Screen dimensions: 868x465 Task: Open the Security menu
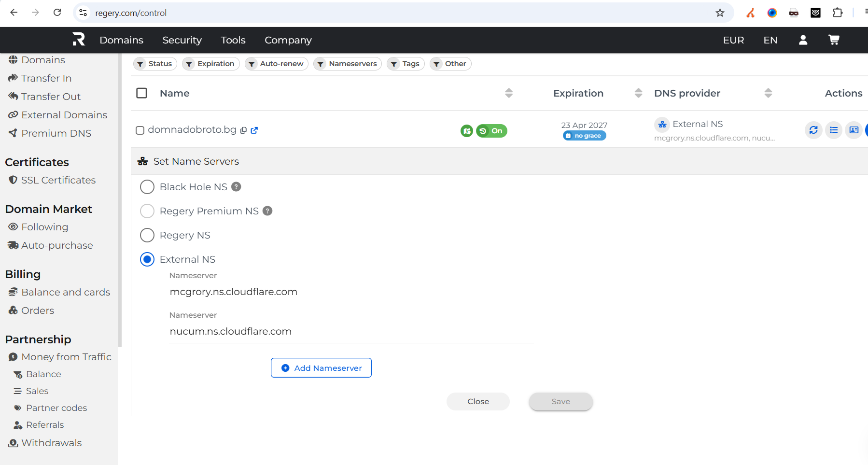tap(182, 40)
